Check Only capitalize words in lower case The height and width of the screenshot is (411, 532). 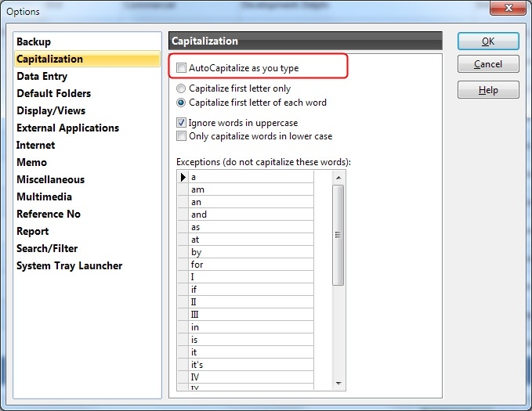point(182,136)
